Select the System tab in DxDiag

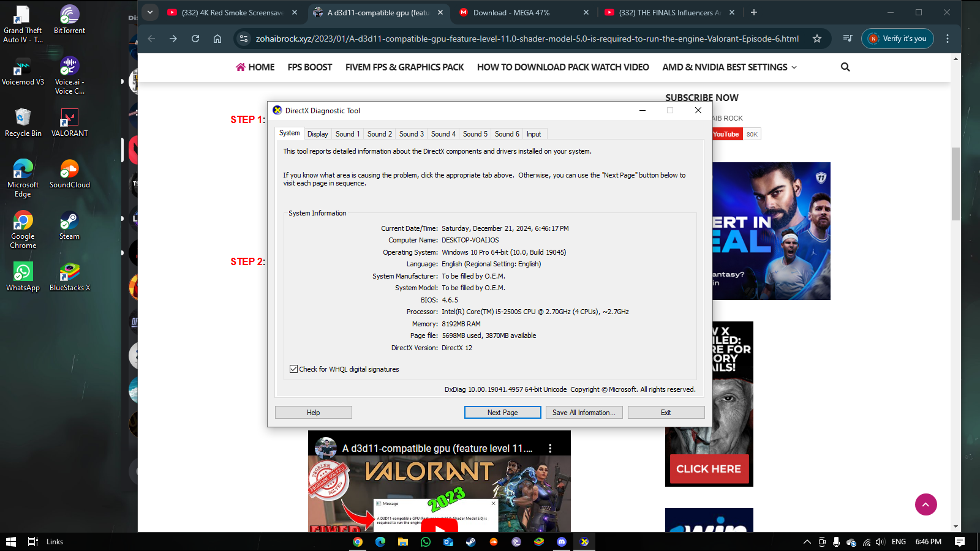click(x=290, y=133)
